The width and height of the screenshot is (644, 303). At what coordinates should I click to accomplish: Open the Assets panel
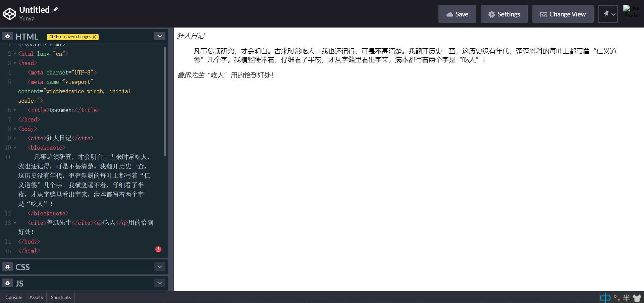pyautogui.click(x=36, y=297)
